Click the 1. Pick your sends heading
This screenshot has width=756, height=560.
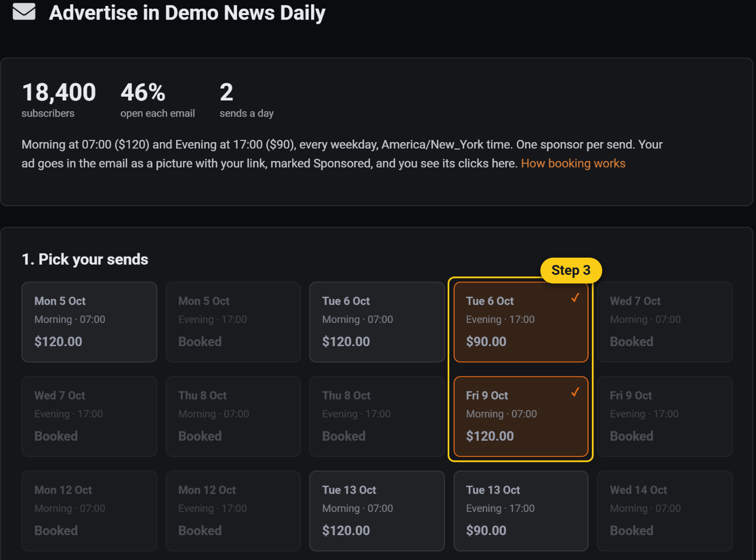coord(85,259)
